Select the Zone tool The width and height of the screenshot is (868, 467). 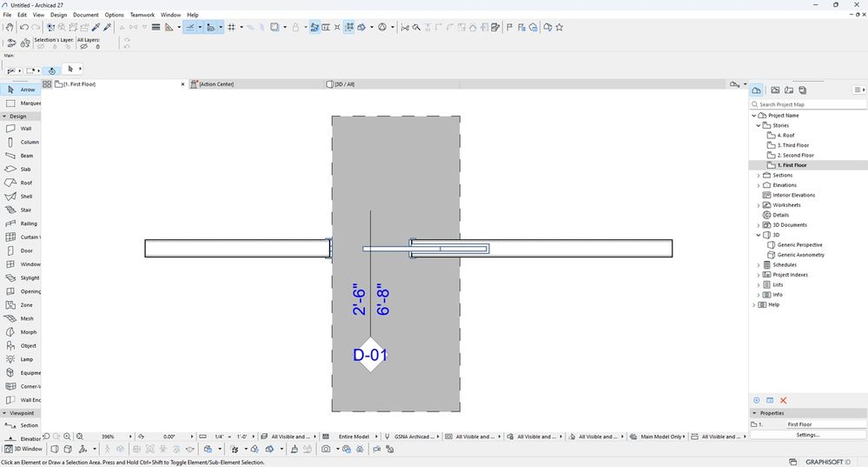(x=21, y=304)
